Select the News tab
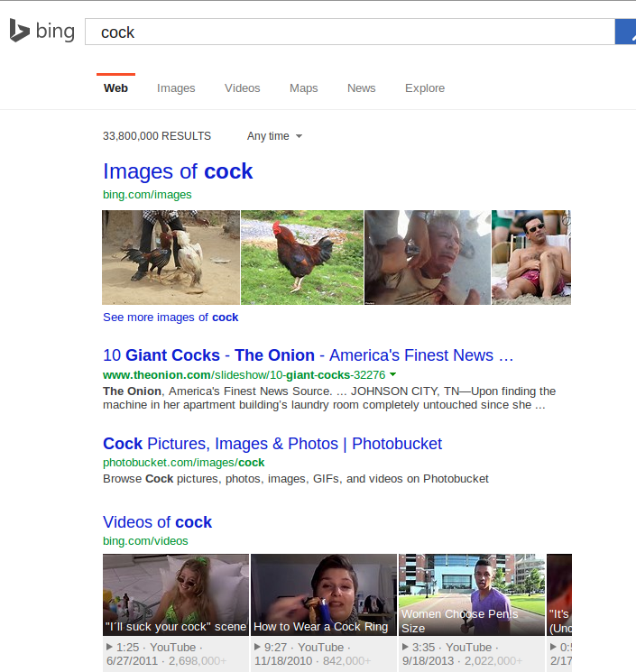 point(361,88)
